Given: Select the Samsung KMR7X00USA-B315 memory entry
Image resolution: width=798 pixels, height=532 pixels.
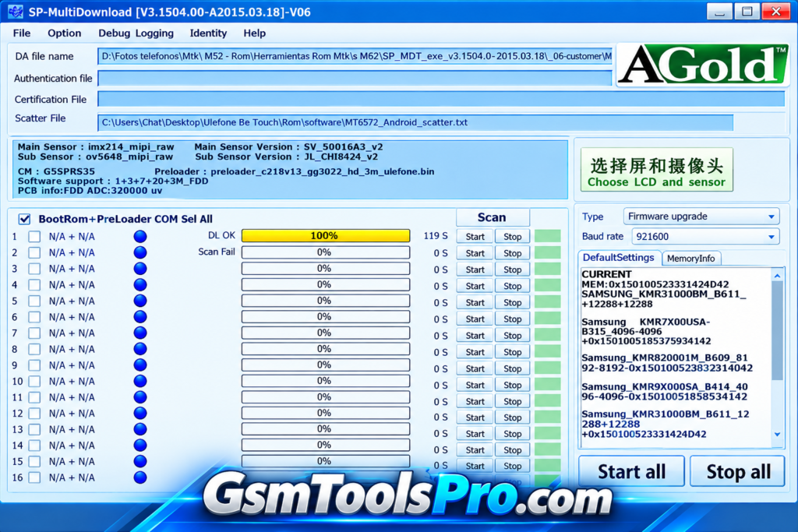Looking at the screenshot, I should tap(646, 331).
